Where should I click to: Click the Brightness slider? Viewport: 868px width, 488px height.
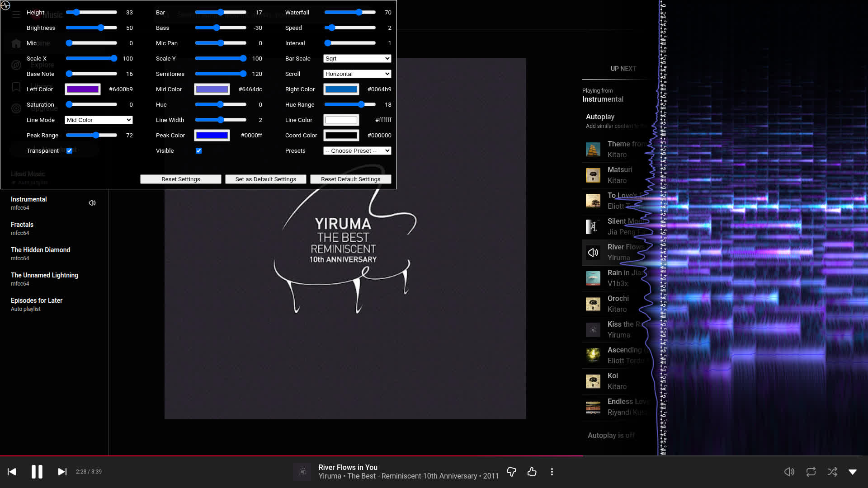coord(91,28)
